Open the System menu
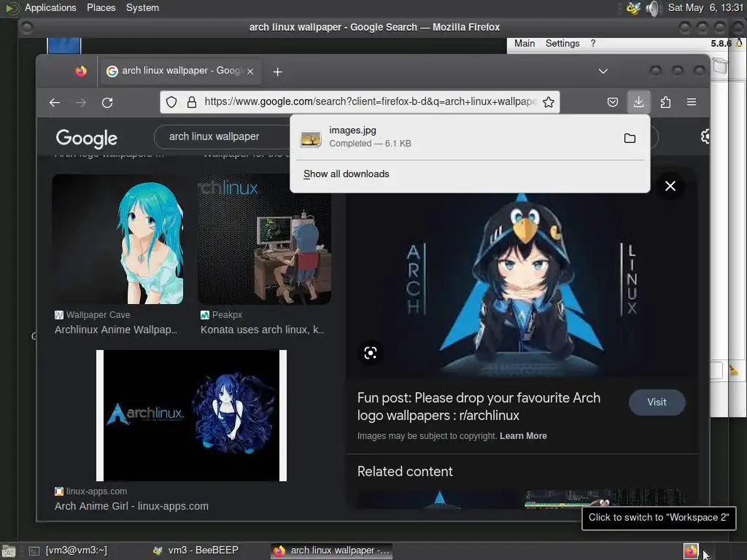The width and height of the screenshot is (747, 560). click(142, 7)
